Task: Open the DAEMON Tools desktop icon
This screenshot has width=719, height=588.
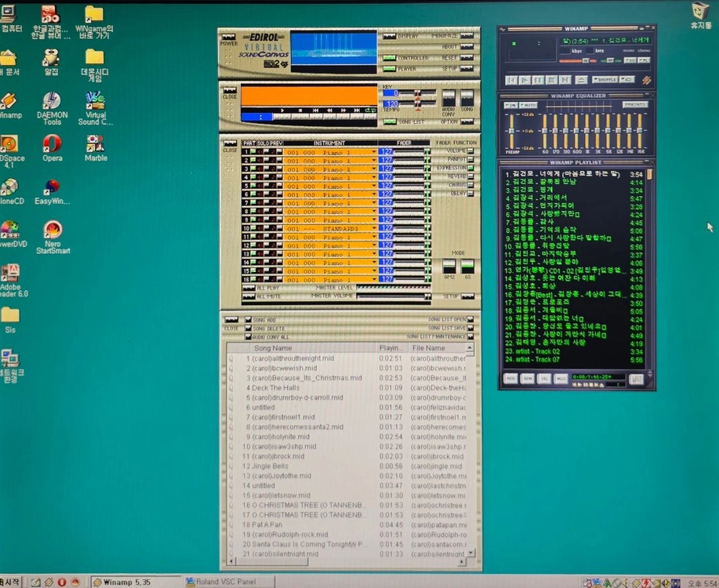Action: pos(52,108)
